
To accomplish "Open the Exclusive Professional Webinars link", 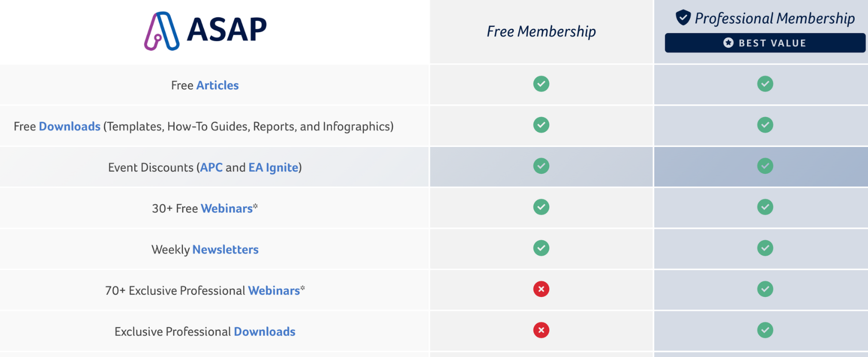I will (274, 290).
